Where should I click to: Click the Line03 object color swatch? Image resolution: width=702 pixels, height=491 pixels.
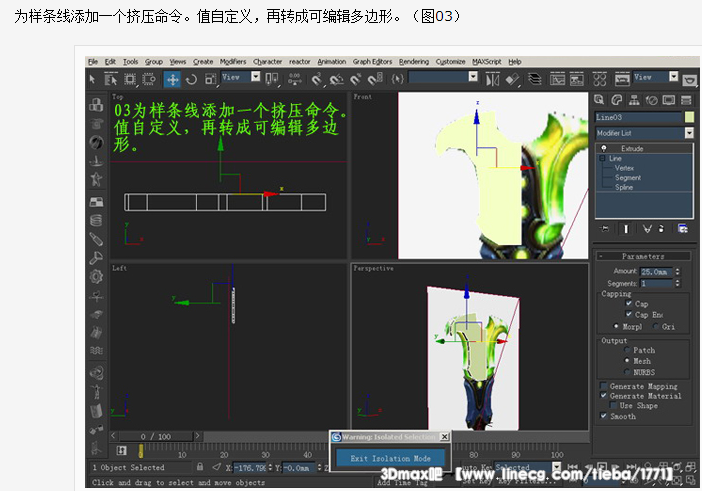pos(689,117)
